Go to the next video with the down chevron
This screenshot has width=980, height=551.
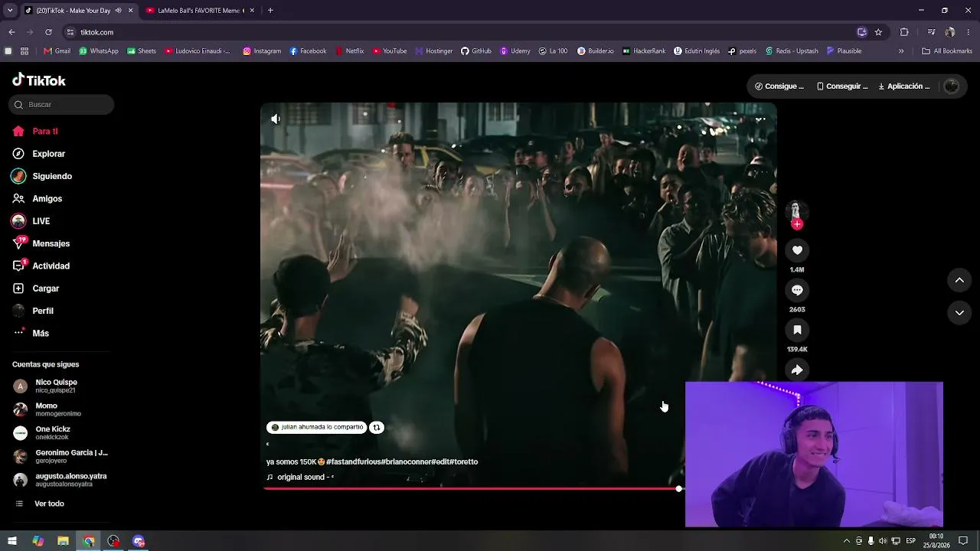pyautogui.click(x=959, y=312)
